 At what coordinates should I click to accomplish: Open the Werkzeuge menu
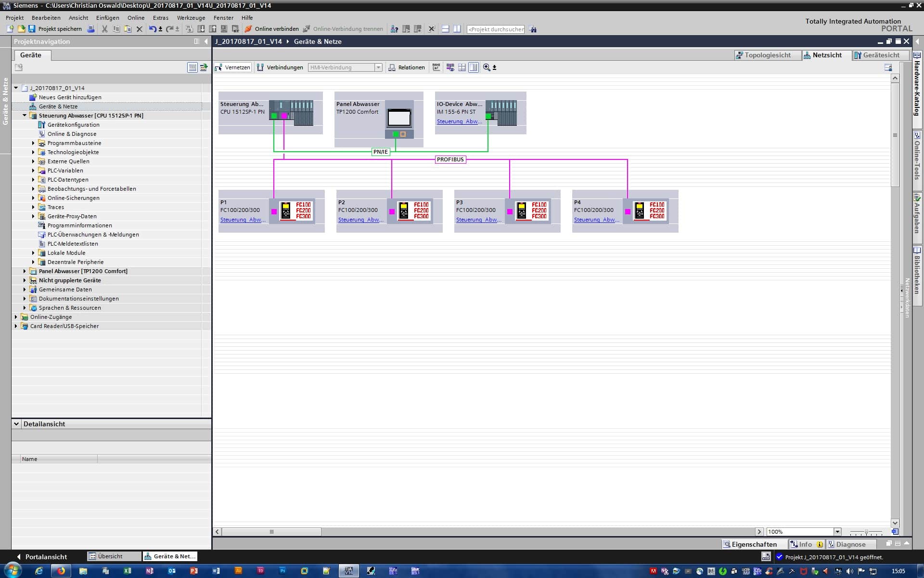[191, 18]
